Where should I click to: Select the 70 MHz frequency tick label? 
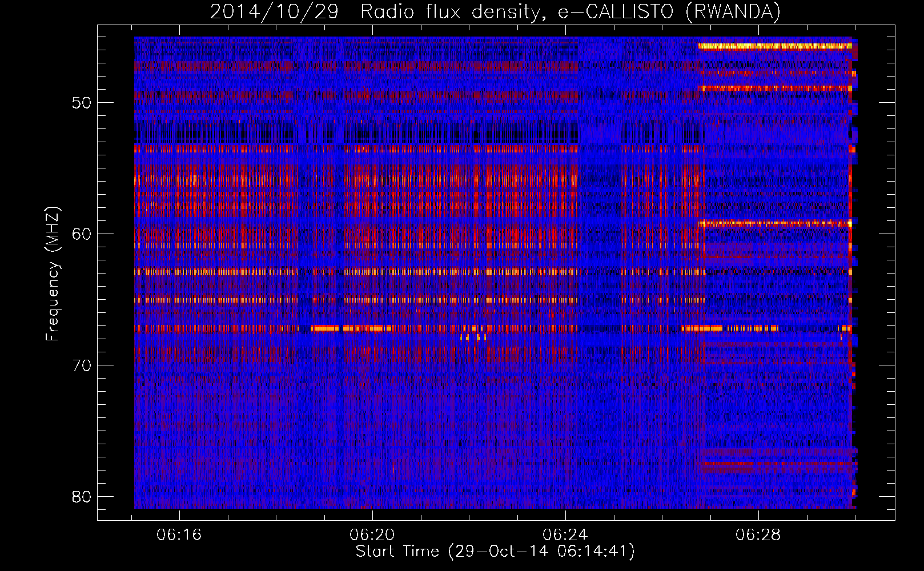[x=82, y=365]
